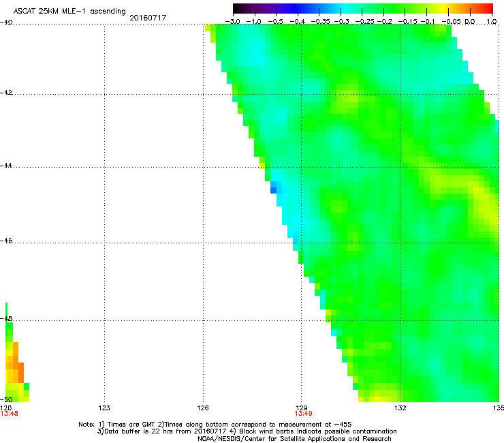Click the -0.2 colorbar label
The image size is (504, 443).
384,22
